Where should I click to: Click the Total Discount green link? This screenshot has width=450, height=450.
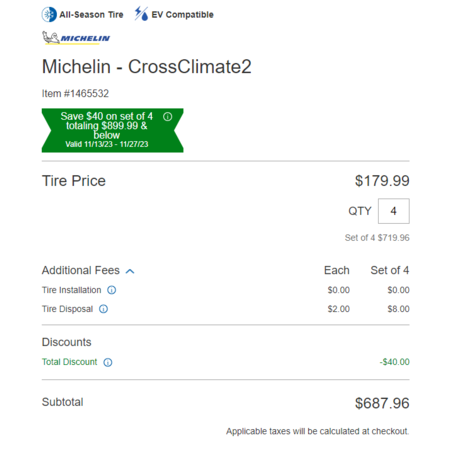pyautogui.click(x=69, y=362)
